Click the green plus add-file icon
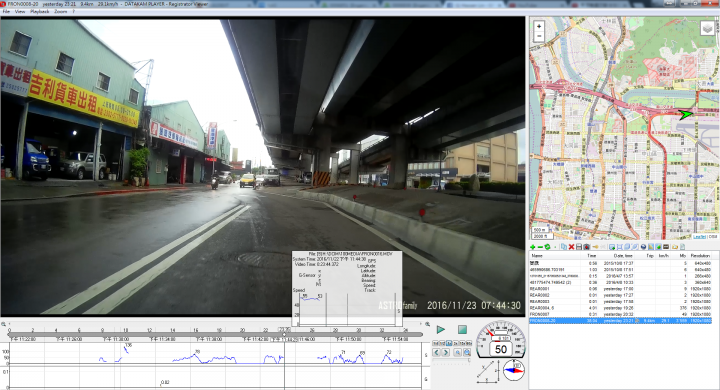Image resolution: width=720 pixels, height=390 pixels. point(533,247)
